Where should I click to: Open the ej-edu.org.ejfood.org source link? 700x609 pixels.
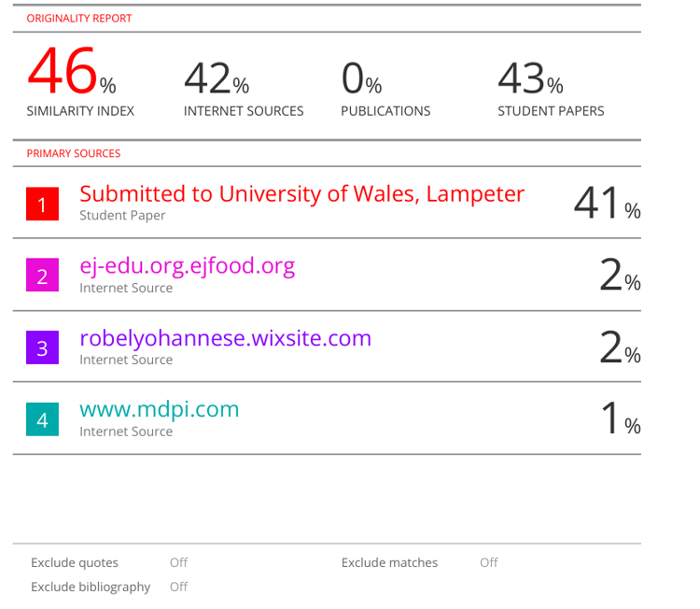187,266
